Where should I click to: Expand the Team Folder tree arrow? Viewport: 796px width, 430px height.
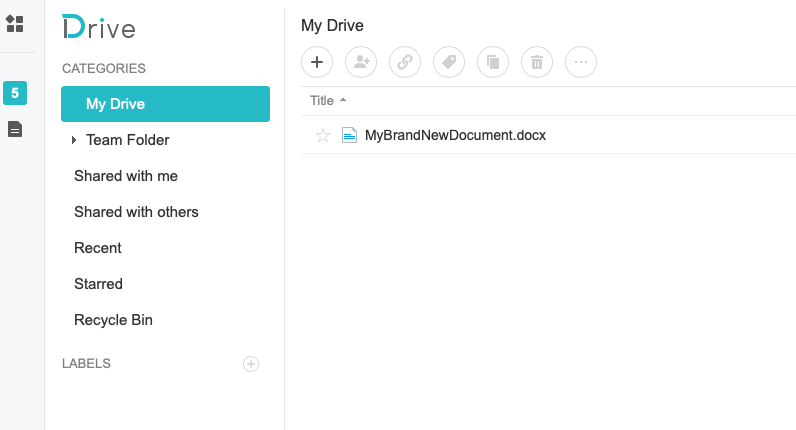click(74, 140)
